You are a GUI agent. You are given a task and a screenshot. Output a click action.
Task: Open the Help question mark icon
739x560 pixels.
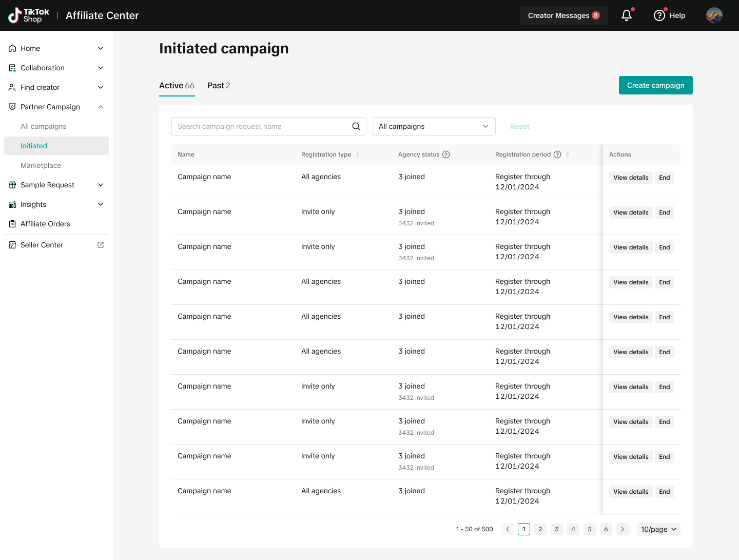click(659, 15)
